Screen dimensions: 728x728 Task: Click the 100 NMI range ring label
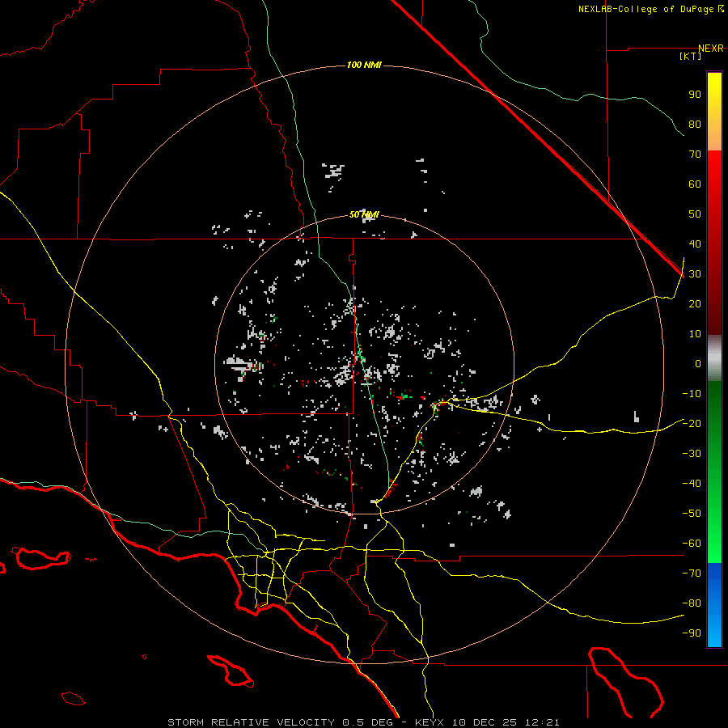(x=364, y=65)
